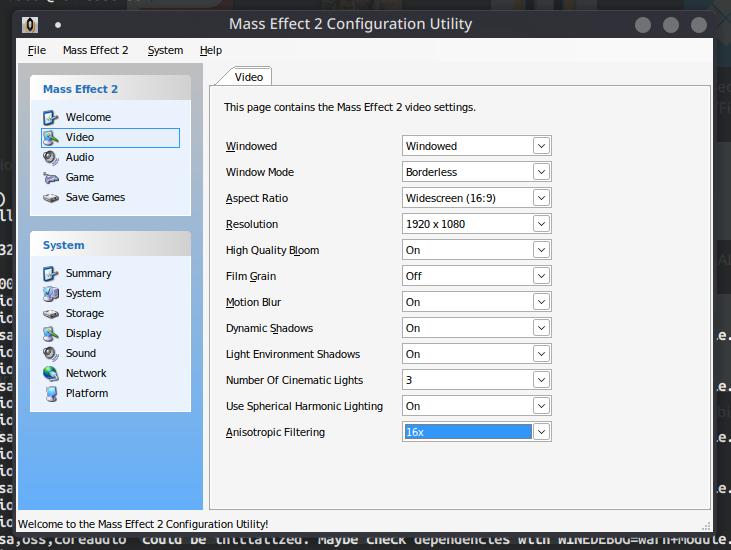Click the System computer icon

50,294
